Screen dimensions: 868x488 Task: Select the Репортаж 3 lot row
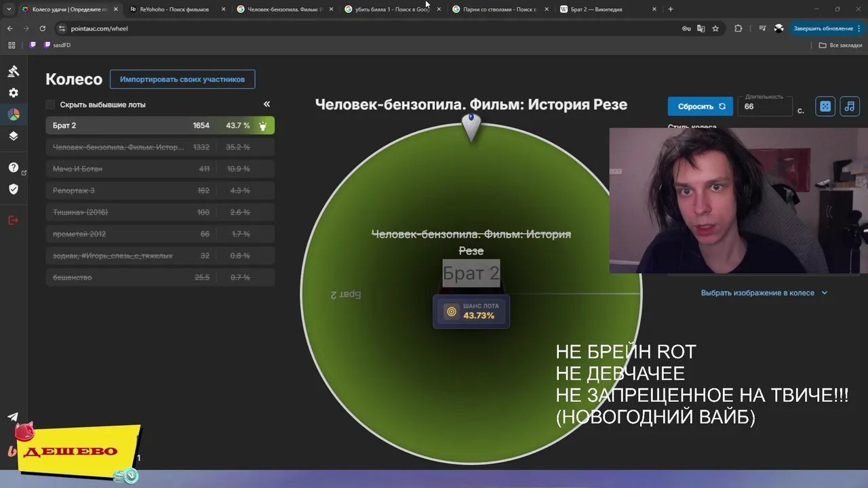160,190
